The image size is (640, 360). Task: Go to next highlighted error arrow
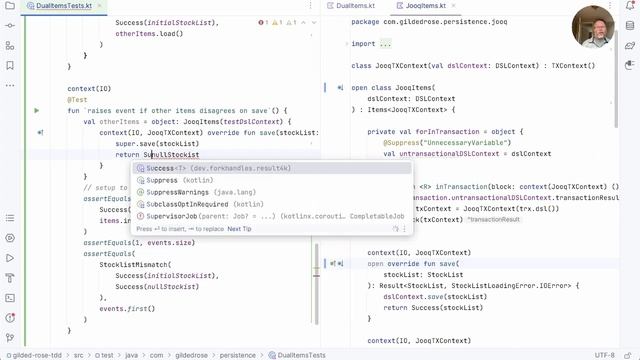click(x=314, y=22)
